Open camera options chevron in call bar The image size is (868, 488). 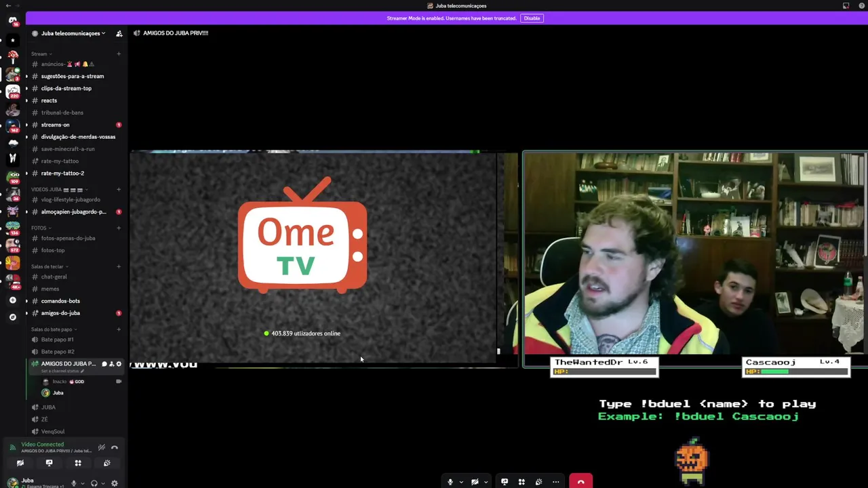pos(486,483)
